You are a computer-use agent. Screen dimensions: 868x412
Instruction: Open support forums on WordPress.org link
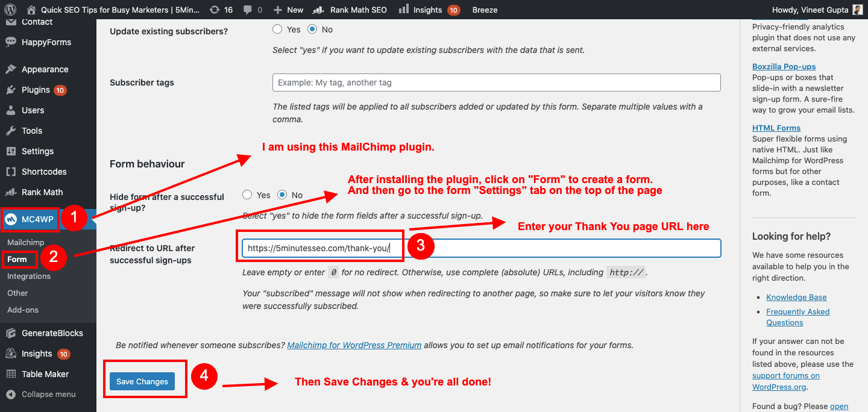pos(786,381)
